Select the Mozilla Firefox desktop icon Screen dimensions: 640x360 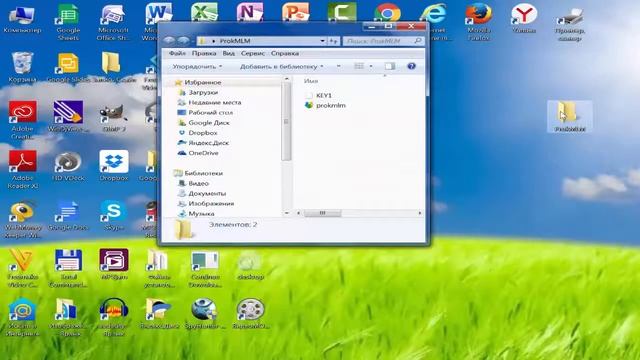[x=479, y=22]
